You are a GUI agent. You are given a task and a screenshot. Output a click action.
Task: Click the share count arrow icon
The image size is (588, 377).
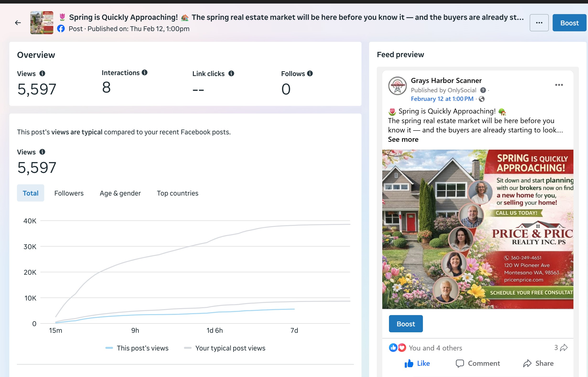[x=564, y=347]
